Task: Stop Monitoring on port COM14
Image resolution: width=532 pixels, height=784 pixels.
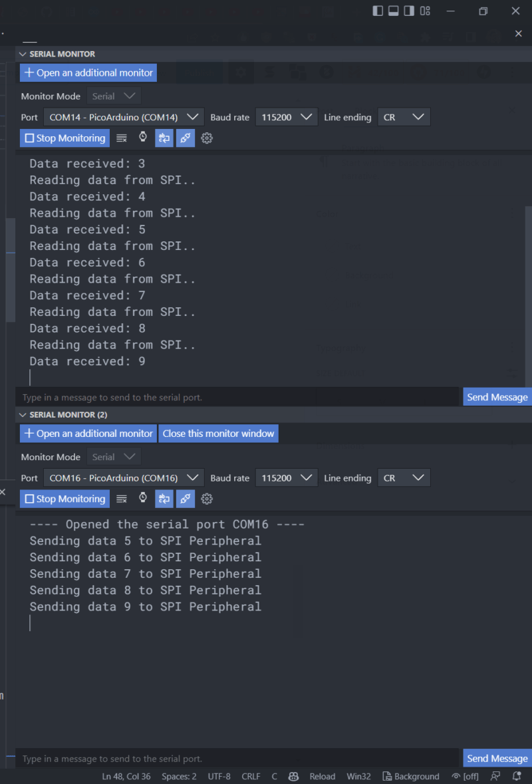Action: coord(65,138)
